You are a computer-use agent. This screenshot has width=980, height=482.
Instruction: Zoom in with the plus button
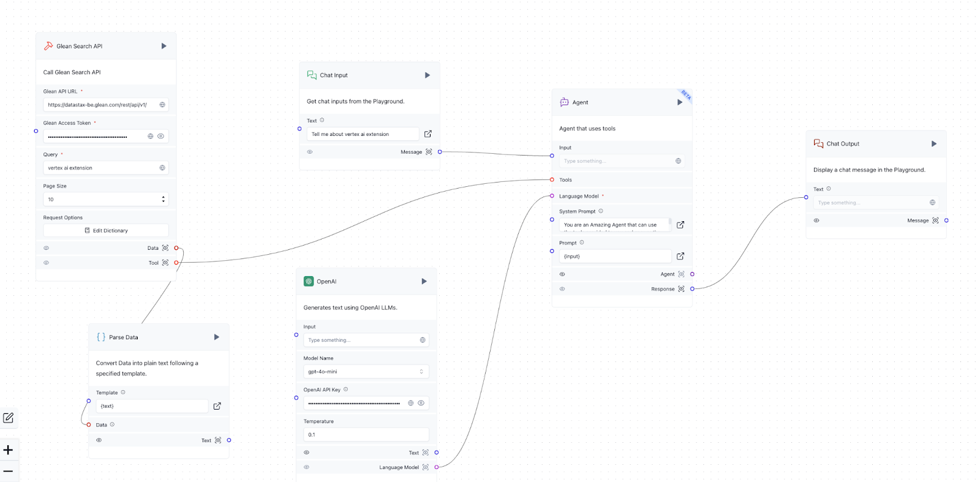click(8, 450)
